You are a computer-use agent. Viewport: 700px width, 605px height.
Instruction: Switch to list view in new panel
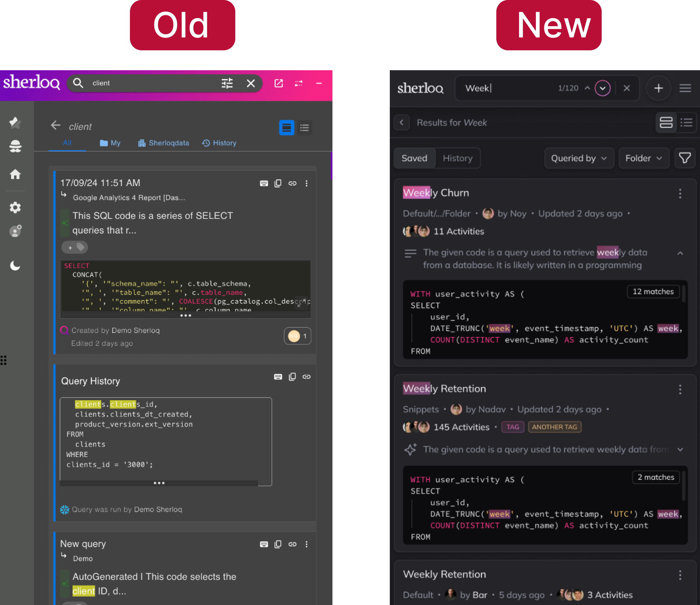(687, 122)
